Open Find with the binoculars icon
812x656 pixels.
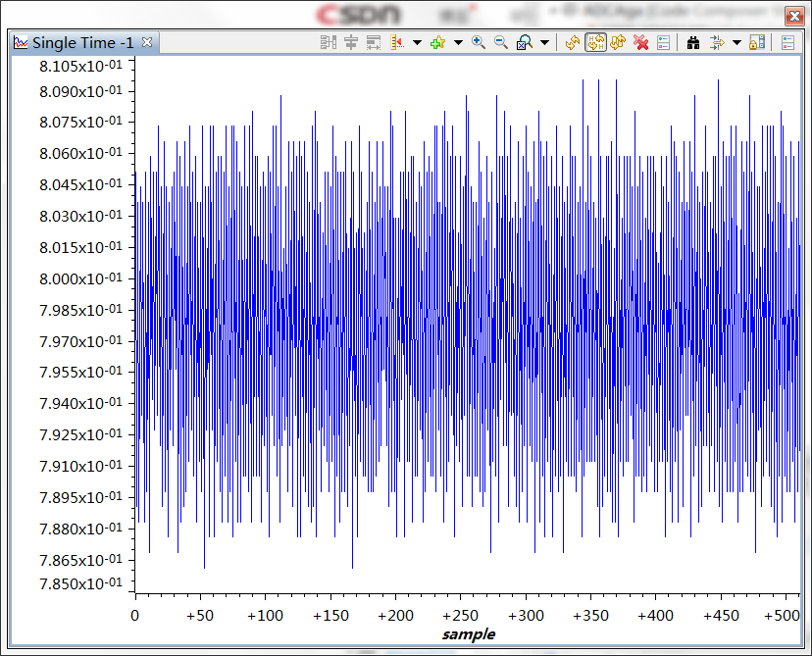693,42
